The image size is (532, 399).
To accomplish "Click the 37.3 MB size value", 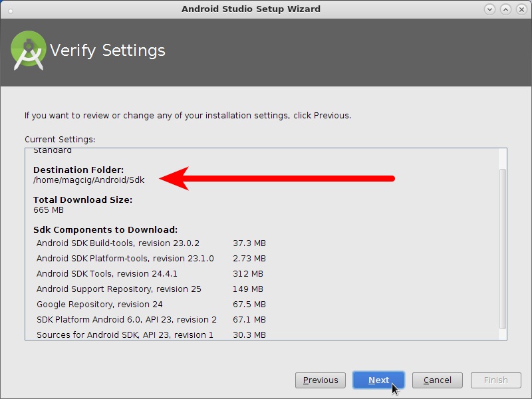I will 249,243.
